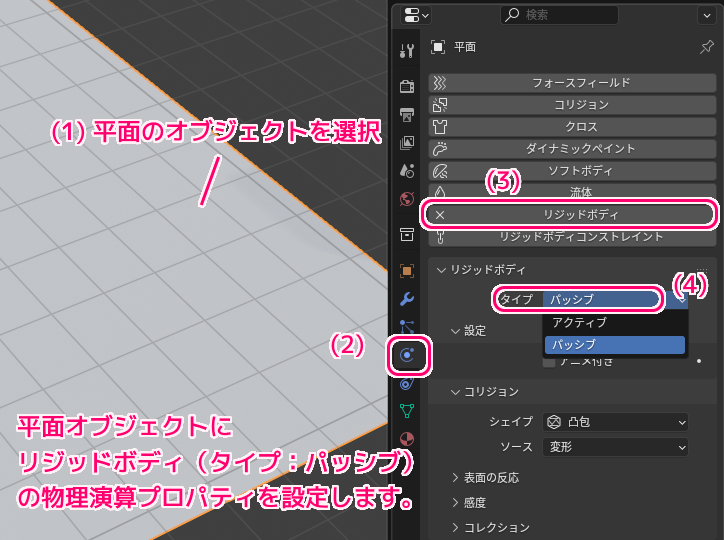Screen dimensions: 724x540
Task: Open the タイプ dropdown showing パッシブ
Action: click(x=615, y=299)
